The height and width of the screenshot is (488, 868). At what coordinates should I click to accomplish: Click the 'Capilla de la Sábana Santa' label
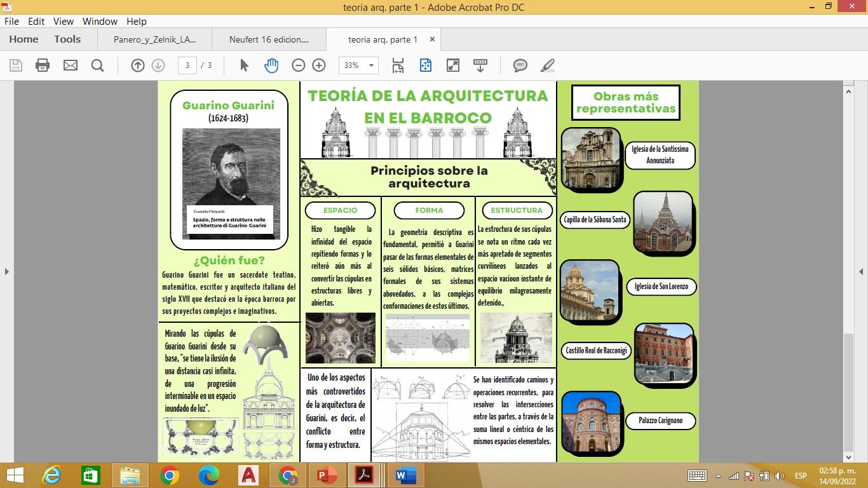point(595,220)
